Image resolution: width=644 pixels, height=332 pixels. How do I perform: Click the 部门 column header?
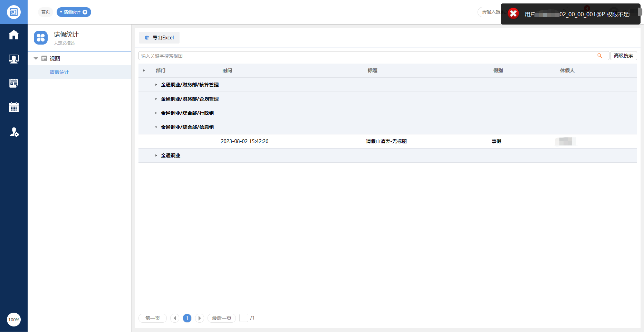[161, 70]
